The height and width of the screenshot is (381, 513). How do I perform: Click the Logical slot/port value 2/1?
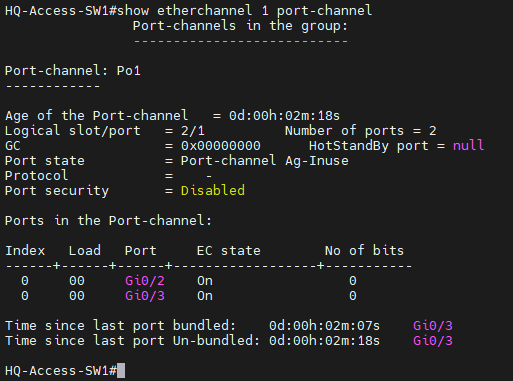[193, 131]
